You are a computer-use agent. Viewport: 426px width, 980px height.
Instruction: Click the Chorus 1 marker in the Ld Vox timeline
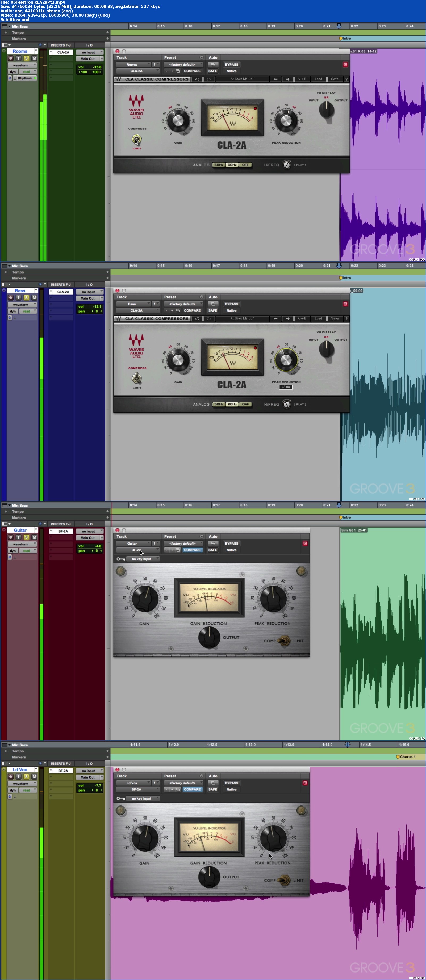406,757
